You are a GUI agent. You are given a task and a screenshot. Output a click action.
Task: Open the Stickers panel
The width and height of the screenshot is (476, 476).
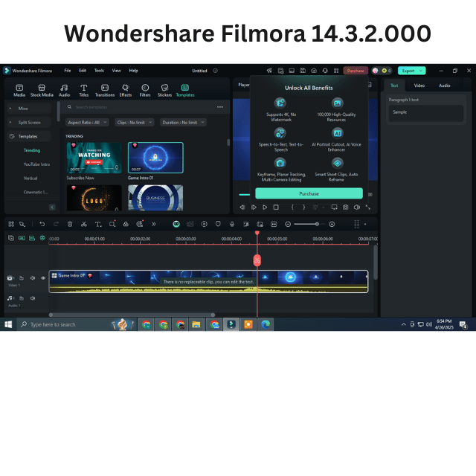point(164,91)
